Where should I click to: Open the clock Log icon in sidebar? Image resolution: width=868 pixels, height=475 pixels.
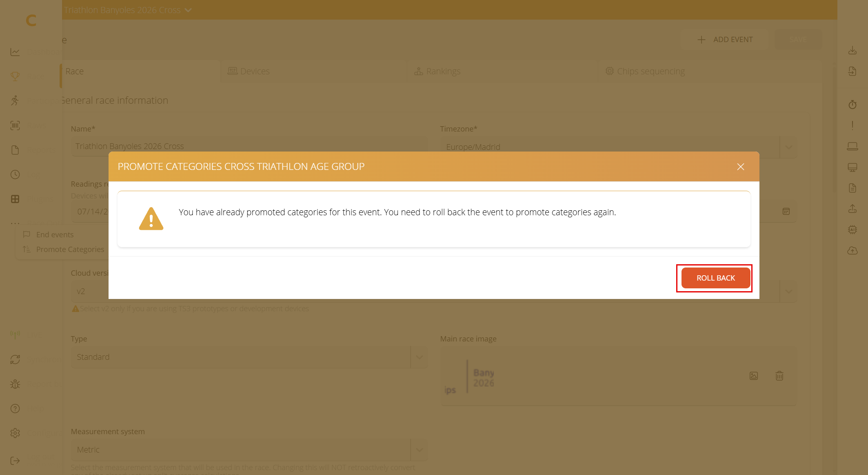tap(15, 174)
